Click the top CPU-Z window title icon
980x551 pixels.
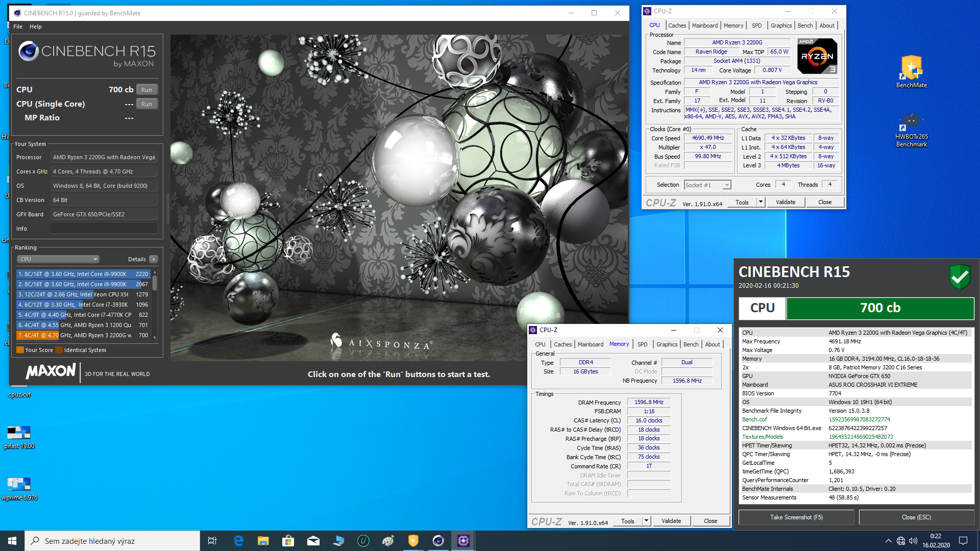(x=647, y=11)
